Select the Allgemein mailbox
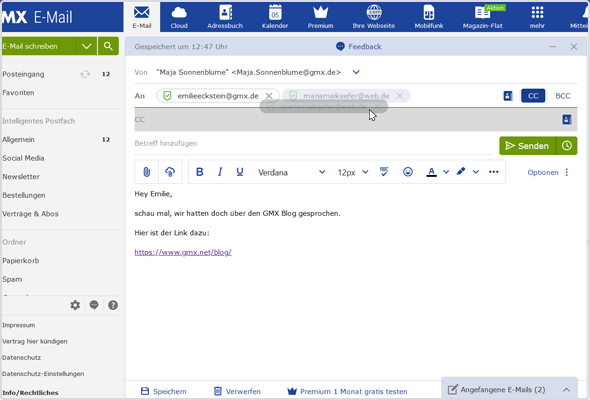 click(18, 140)
